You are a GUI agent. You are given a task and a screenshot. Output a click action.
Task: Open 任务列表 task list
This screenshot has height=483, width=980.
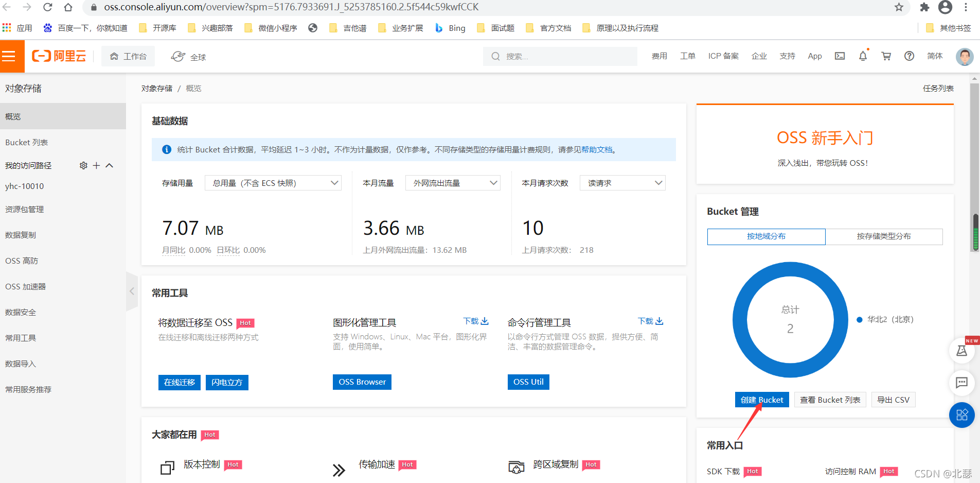pyautogui.click(x=938, y=89)
